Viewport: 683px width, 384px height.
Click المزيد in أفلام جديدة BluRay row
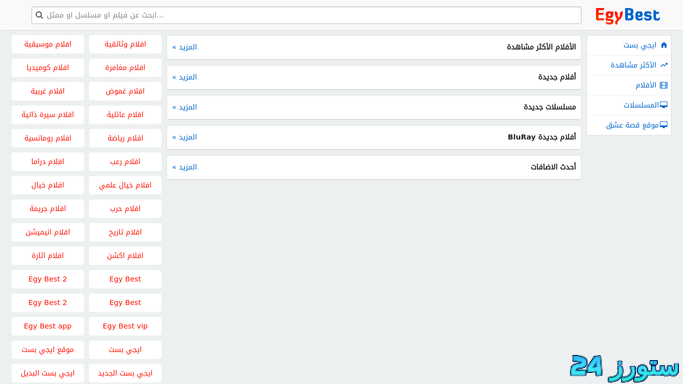[x=185, y=137]
